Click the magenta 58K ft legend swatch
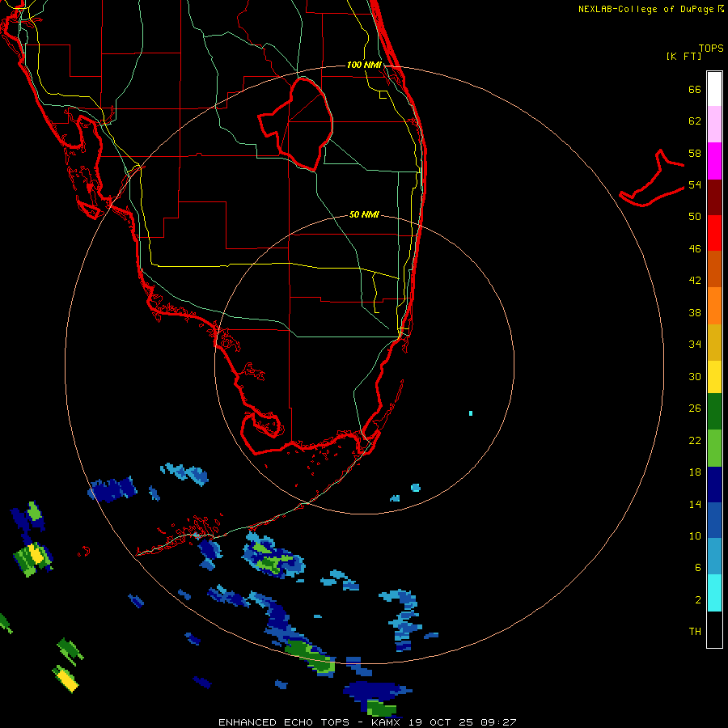The image size is (728, 728). (x=714, y=161)
